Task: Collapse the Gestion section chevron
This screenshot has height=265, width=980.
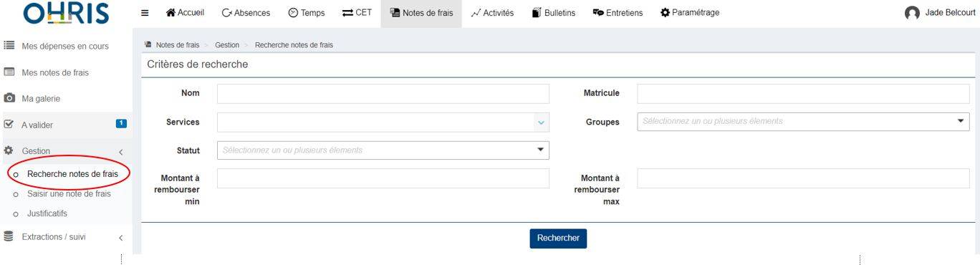Action: [x=121, y=151]
